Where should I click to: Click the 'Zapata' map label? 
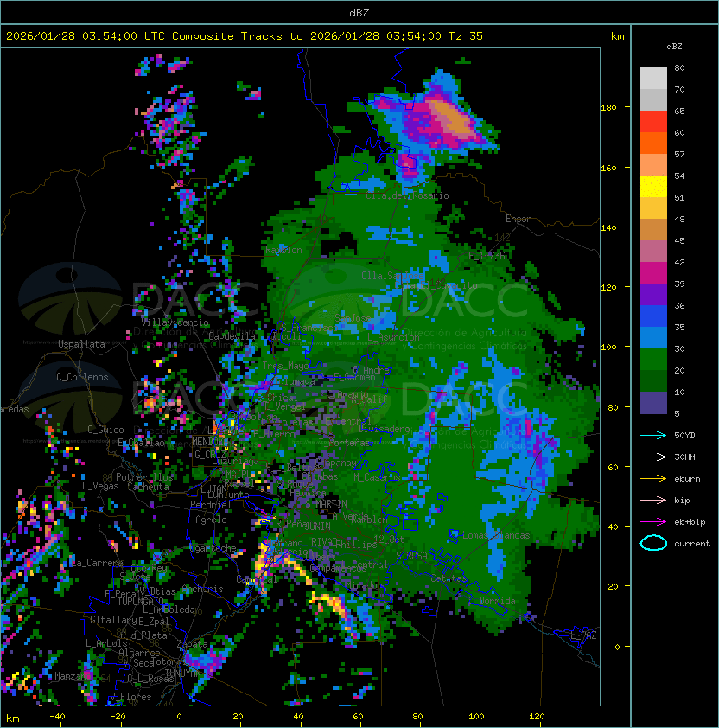(192, 644)
